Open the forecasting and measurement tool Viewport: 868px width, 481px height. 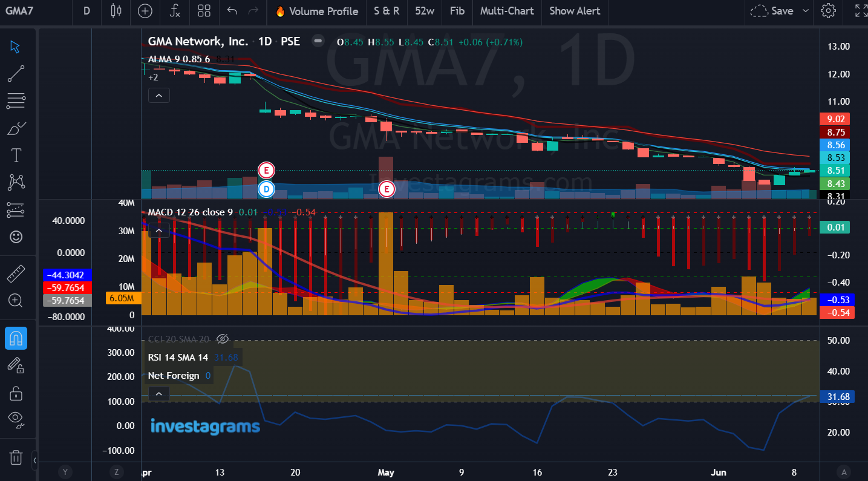click(x=16, y=209)
